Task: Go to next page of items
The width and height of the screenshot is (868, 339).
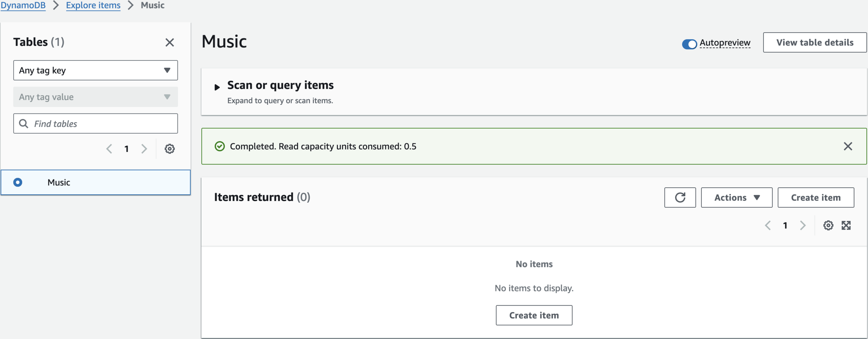Action: click(803, 226)
